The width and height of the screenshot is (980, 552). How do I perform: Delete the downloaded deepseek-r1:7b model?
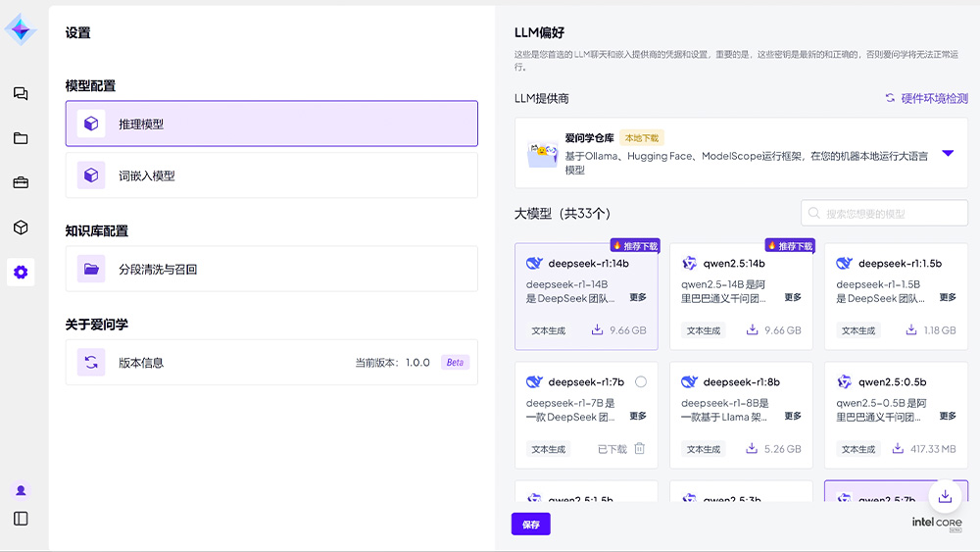639,449
